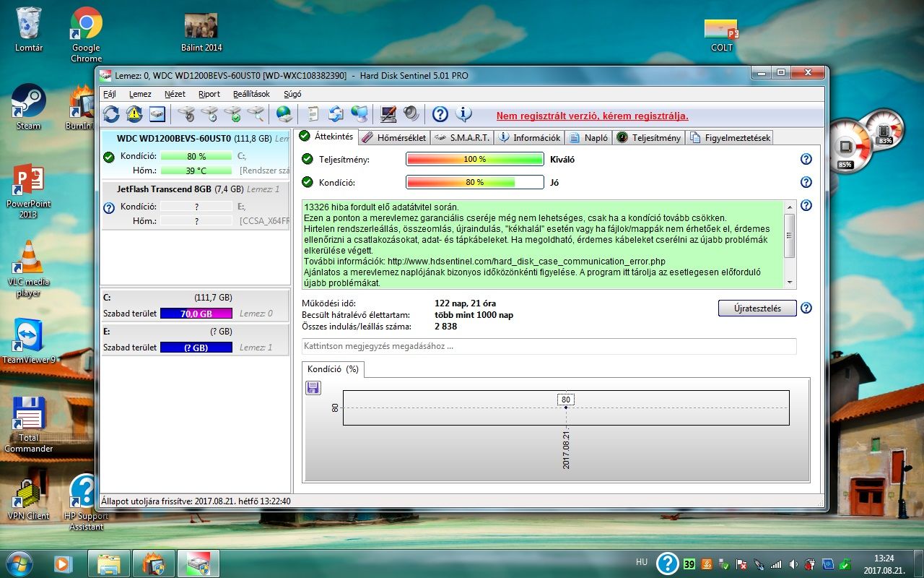Switch to the Információk tab
The height and width of the screenshot is (578, 924).
pyautogui.click(x=529, y=137)
